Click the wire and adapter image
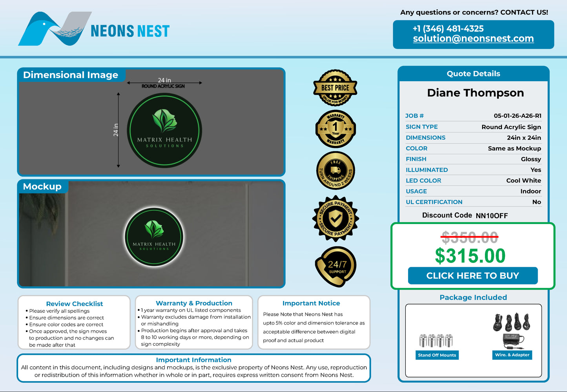Viewport: 567px width, 392px height. [512, 331]
